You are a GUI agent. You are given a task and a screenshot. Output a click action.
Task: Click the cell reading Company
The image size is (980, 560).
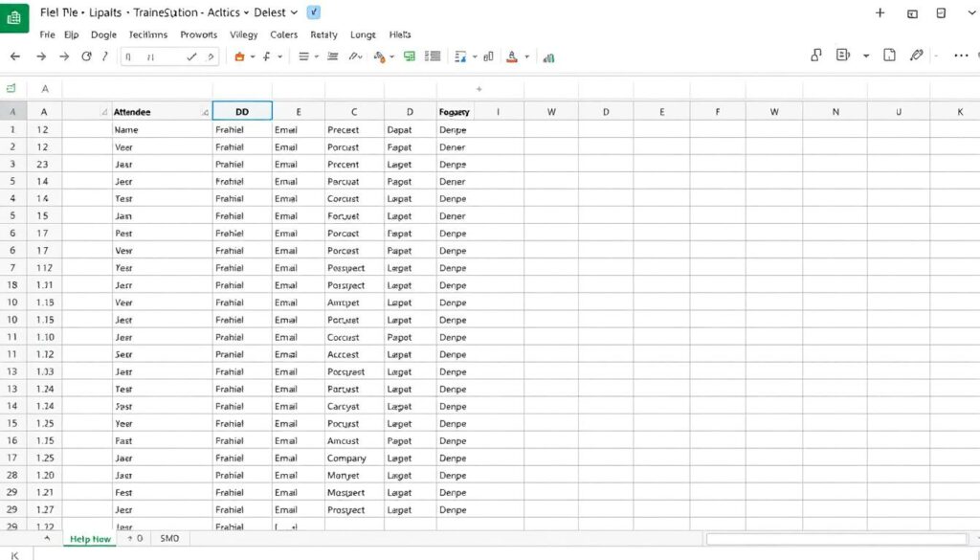[354, 459]
